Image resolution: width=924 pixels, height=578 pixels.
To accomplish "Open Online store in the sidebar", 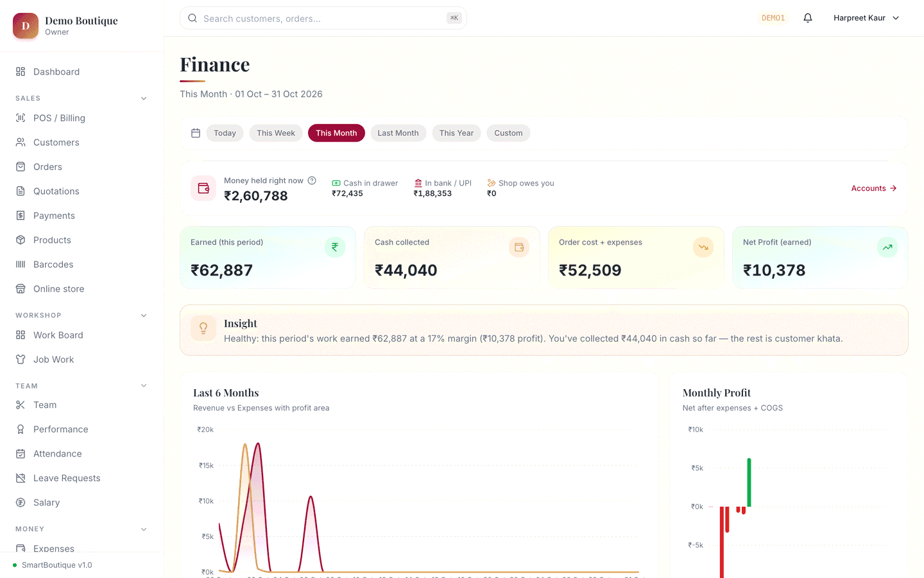I will (x=81, y=289).
